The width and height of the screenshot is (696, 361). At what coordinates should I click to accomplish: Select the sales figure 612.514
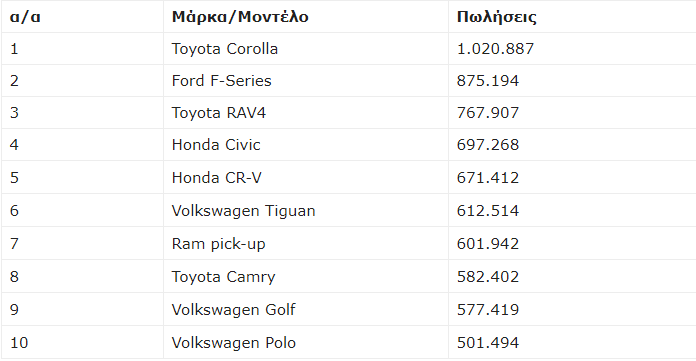(488, 210)
